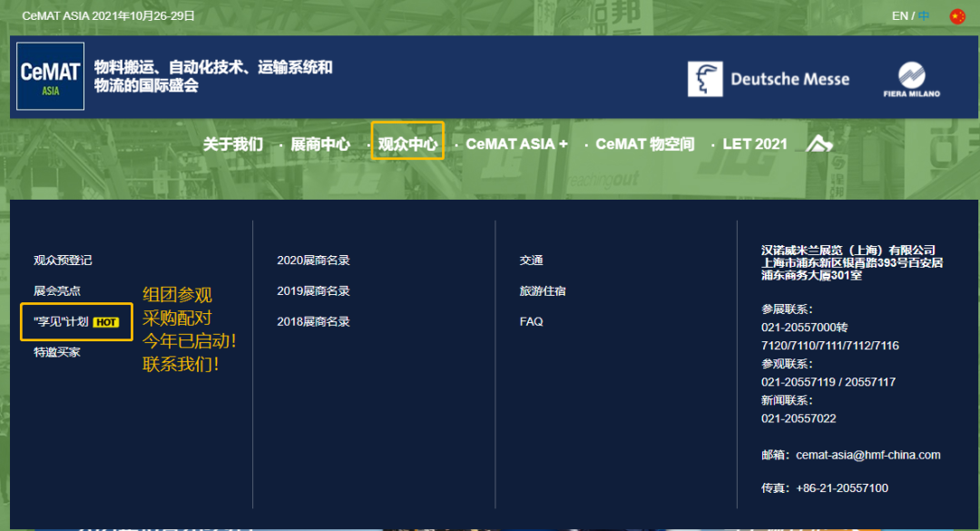Expand the CeMAT ASIA + menu

(x=516, y=144)
